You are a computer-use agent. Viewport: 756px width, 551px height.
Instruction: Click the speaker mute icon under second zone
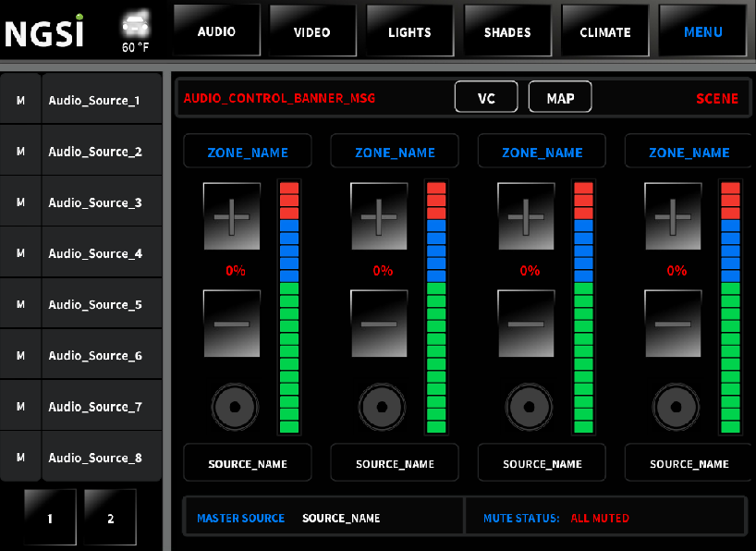click(381, 406)
